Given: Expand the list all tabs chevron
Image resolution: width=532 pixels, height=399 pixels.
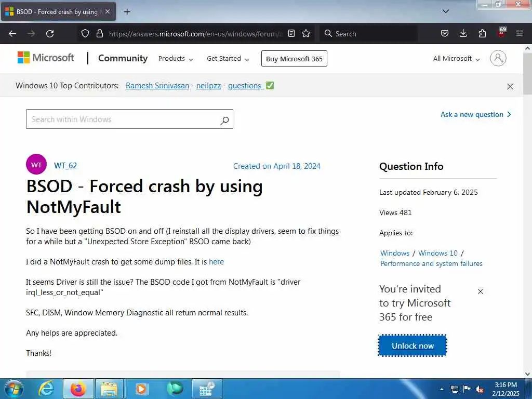Looking at the screenshot, I should [446, 11].
